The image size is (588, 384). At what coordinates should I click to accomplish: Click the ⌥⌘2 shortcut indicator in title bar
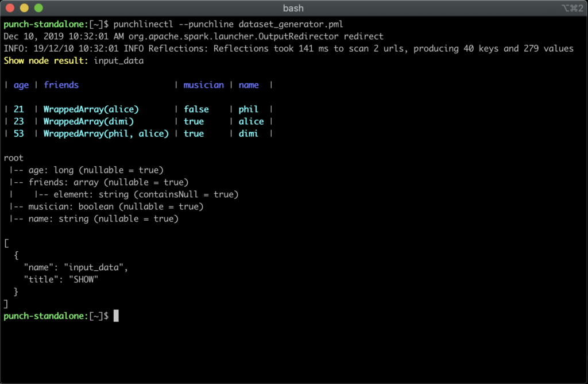572,8
